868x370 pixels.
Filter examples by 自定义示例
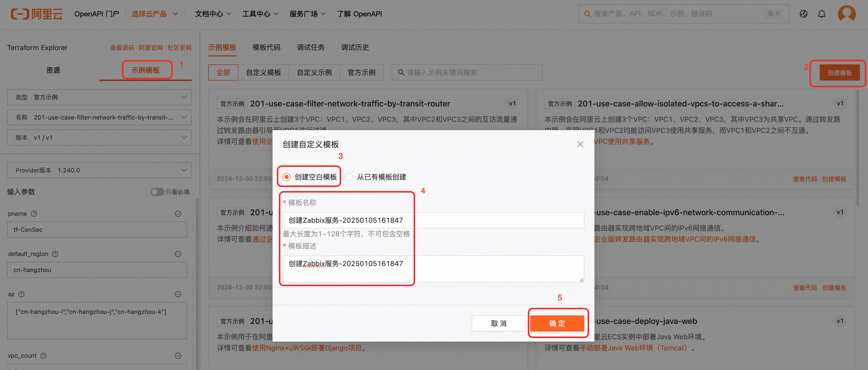[x=314, y=72]
